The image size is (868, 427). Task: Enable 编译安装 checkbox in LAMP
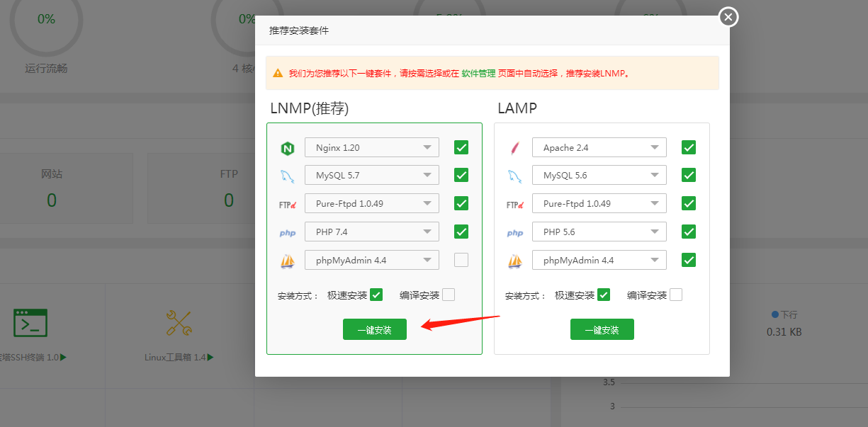pyautogui.click(x=676, y=295)
